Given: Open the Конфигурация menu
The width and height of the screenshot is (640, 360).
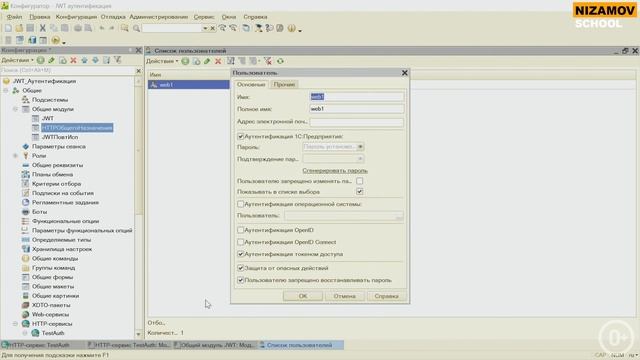Looking at the screenshot, I should [76, 17].
